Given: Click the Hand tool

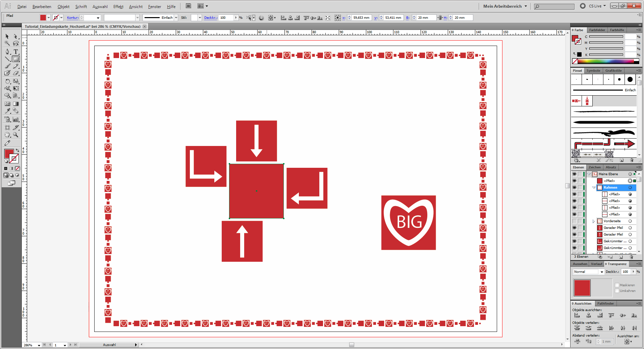Looking at the screenshot, I should point(7,135).
